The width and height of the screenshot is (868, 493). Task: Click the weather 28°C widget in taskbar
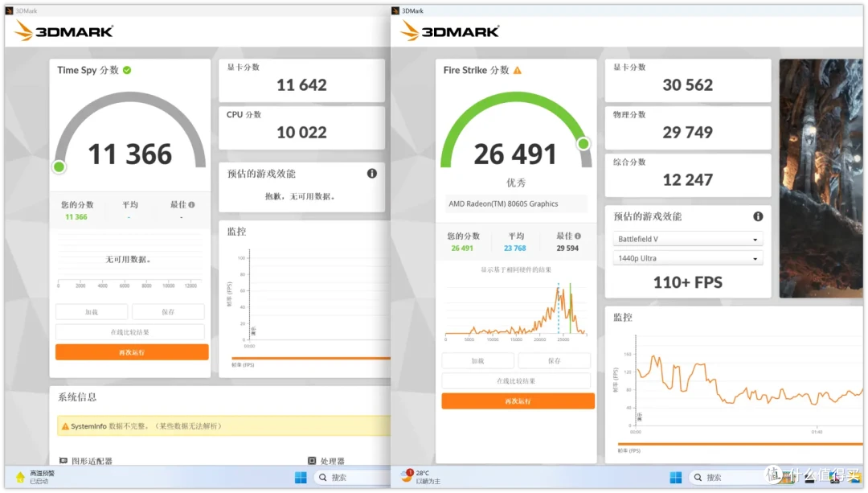420,476
